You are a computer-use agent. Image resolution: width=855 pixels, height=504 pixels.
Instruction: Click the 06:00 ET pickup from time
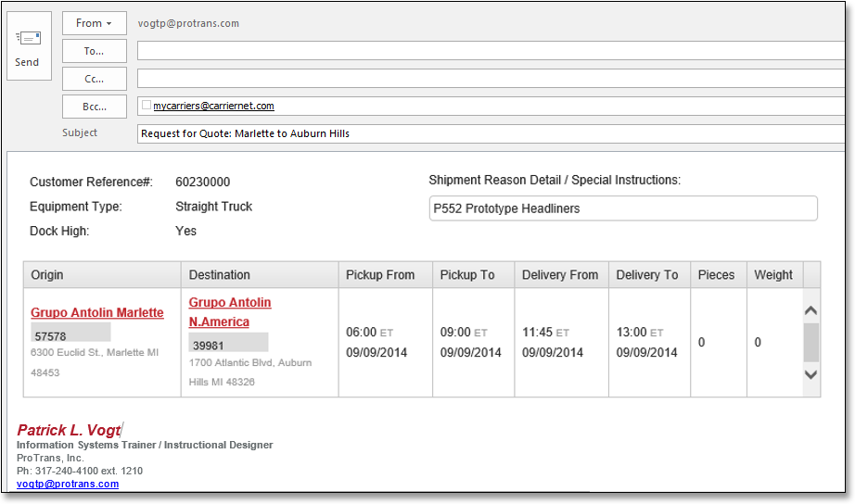(x=369, y=333)
